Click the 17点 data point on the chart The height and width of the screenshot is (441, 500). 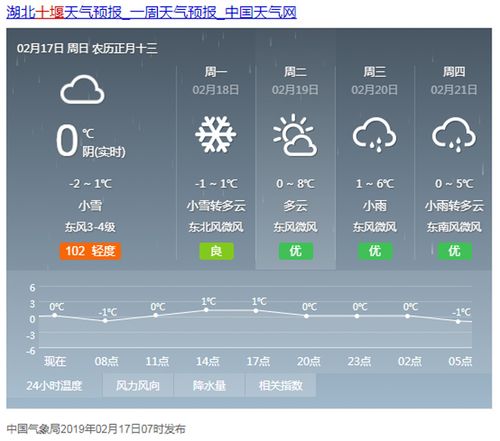point(256,311)
